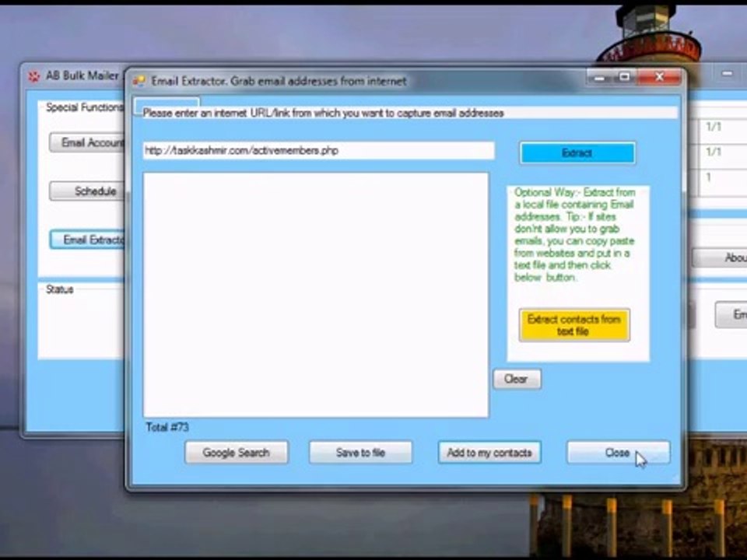Click Schedule button in AB Bulk Mailer

tap(87, 191)
